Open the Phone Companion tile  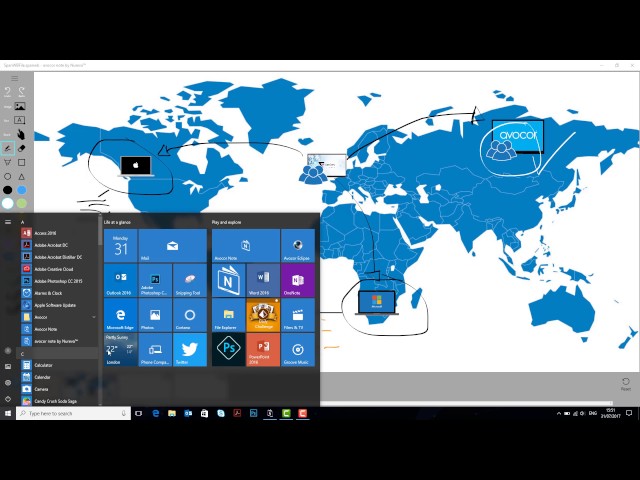click(x=155, y=349)
